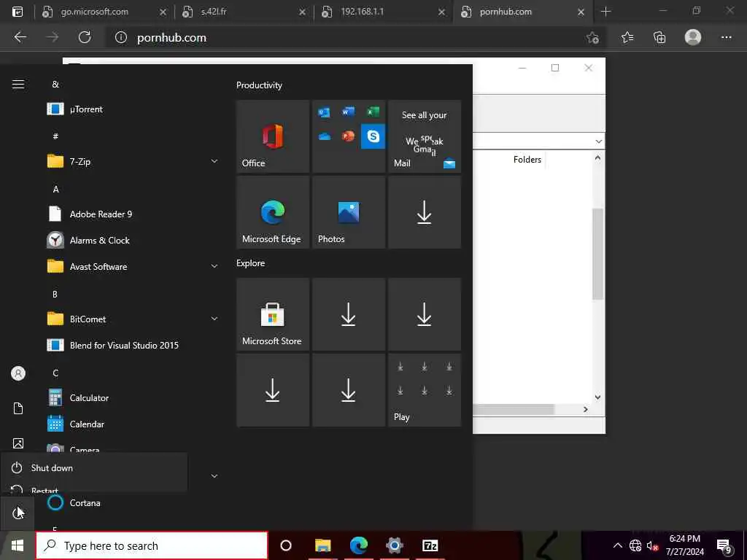Open File Explorer from the taskbar

coord(323,545)
